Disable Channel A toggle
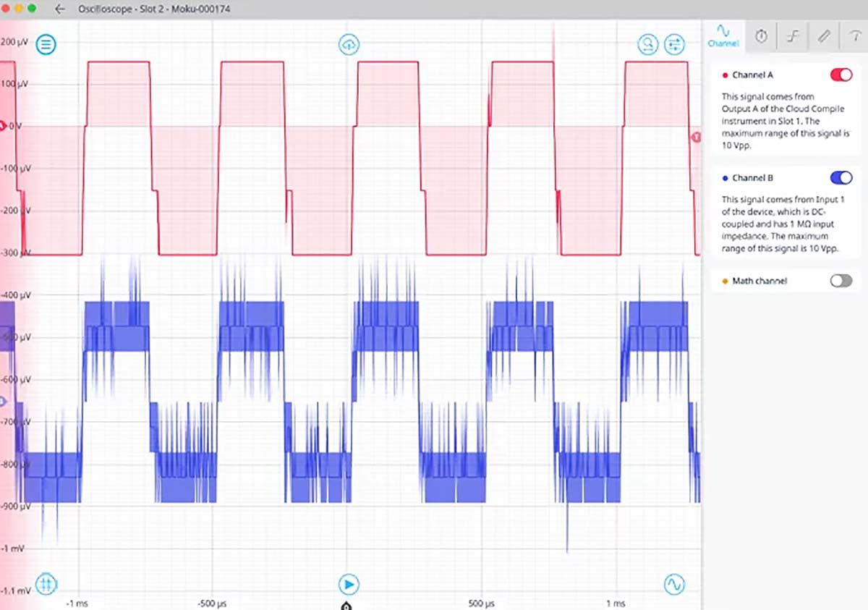This screenshot has width=868, height=610. [841, 75]
